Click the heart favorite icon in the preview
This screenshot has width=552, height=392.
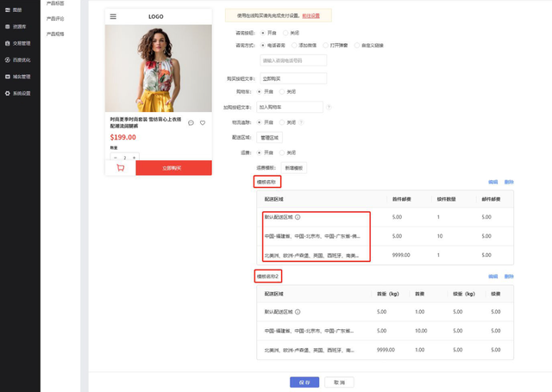pos(203,123)
